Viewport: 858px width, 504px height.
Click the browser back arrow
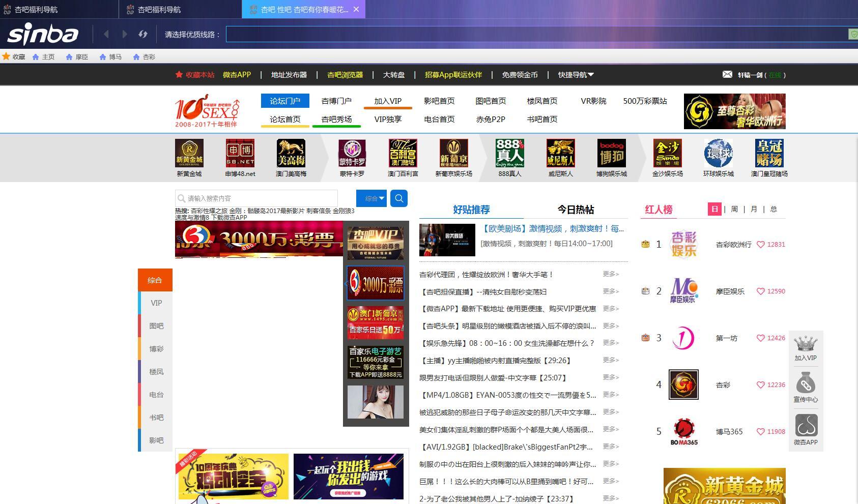(x=106, y=34)
